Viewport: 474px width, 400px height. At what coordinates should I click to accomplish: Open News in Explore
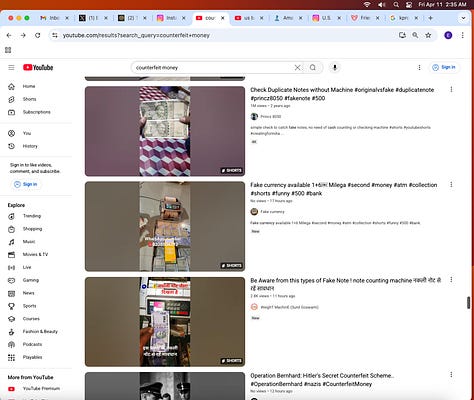coord(28,293)
